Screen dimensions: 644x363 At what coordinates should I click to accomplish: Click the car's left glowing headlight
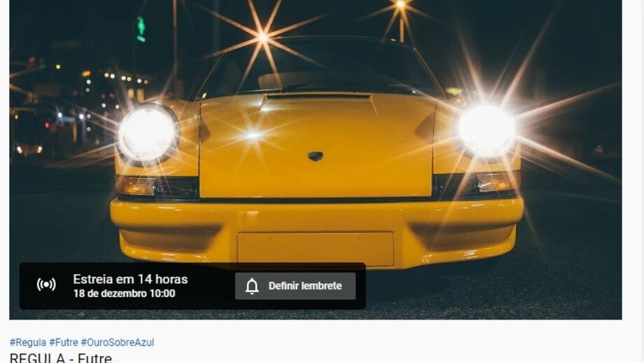[x=146, y=132]
